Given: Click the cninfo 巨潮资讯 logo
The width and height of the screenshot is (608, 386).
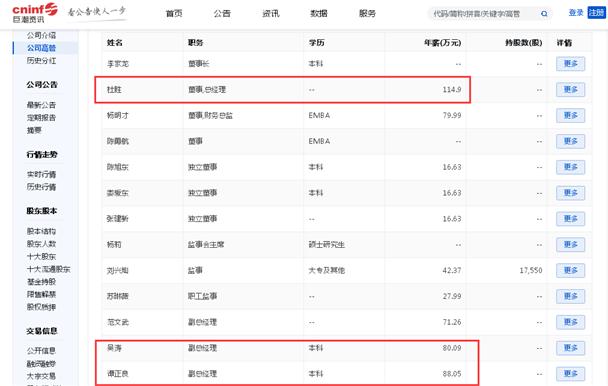Looking at the screenshot, I should pyautogui.click(x=35, y=13).
